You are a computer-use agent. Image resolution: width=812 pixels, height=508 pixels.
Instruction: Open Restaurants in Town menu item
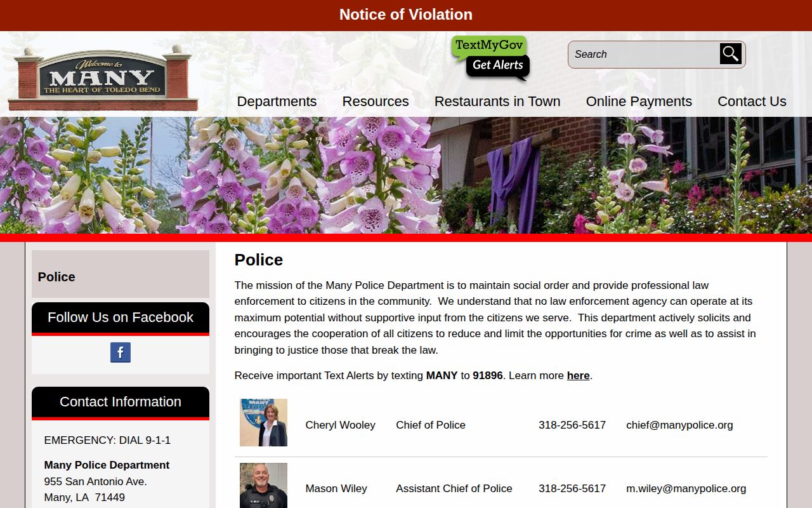click(x=497, y=102)
